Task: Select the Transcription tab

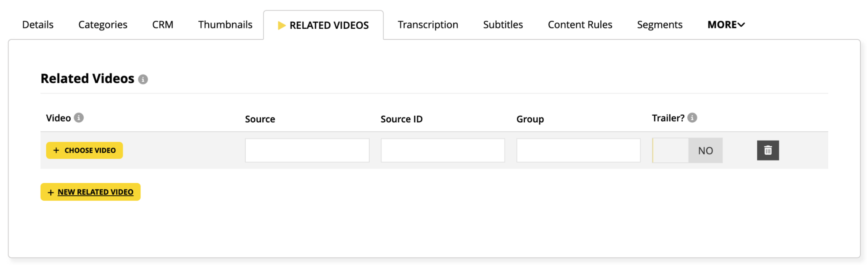Action: click(428, 25)
